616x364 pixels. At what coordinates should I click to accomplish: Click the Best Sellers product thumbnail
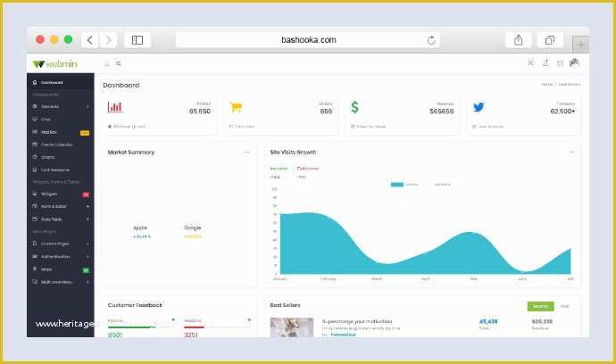point(292,327)
